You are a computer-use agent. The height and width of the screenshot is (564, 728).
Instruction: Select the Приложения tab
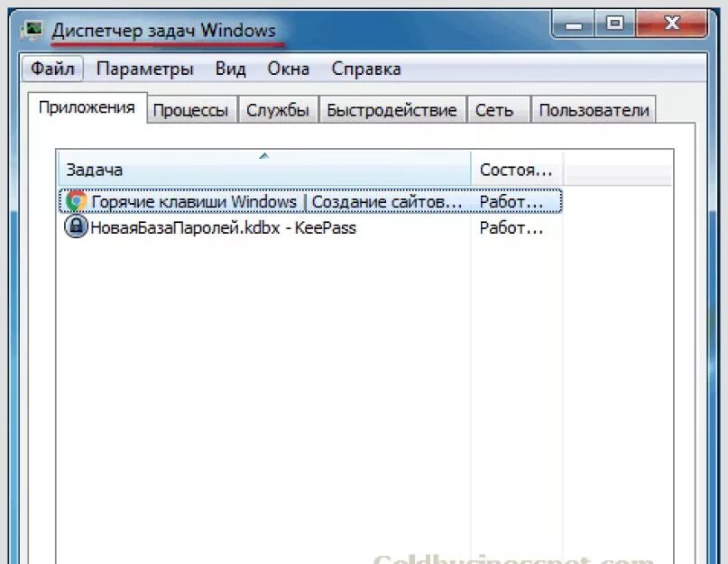pos(88,107)
